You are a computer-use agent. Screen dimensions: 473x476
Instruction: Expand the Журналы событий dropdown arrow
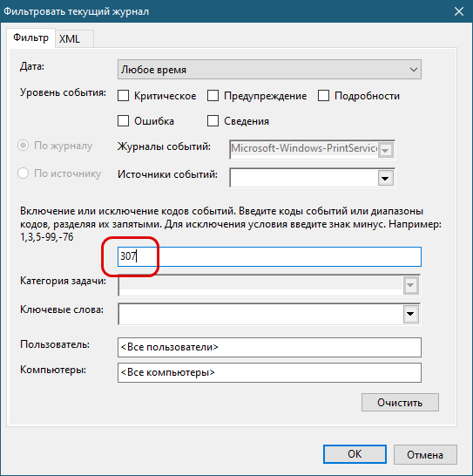(x=385, y=150)
